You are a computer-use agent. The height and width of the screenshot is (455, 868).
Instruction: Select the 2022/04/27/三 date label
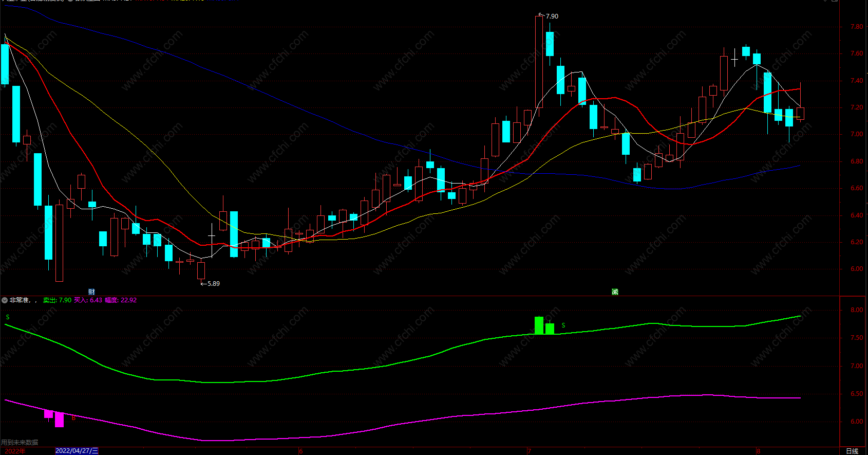(77, 451)
